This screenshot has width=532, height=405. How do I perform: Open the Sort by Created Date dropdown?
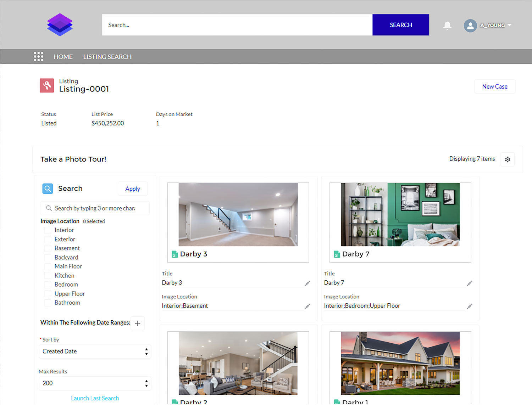(x=95, y=351)
